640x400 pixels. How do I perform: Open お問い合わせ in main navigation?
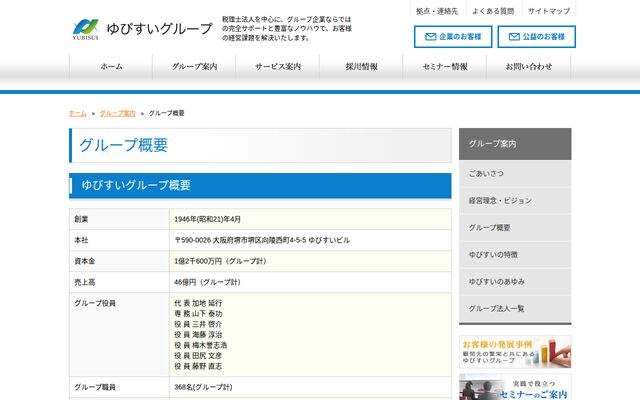coord(529,67)
